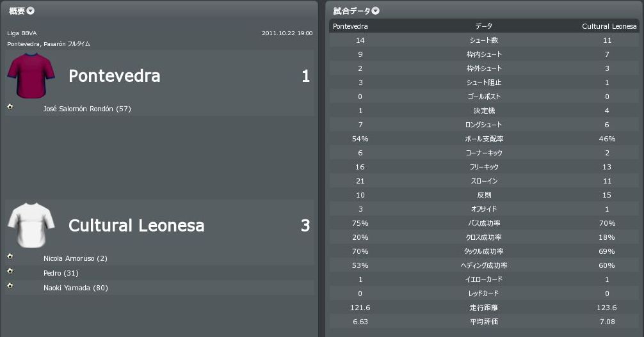Select scorer Naoki Yamada (80)

76,288
